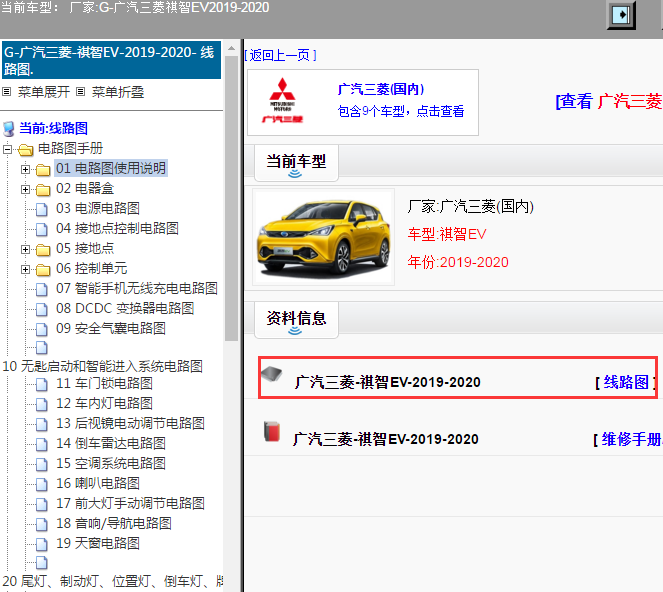The width and height of the screenshot is (663, 592).
Task: Open the 当前车型 tab
Action: pos(296,163)
